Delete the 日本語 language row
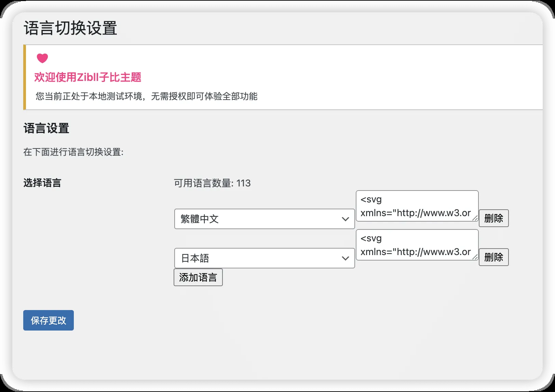 (493, 257)
